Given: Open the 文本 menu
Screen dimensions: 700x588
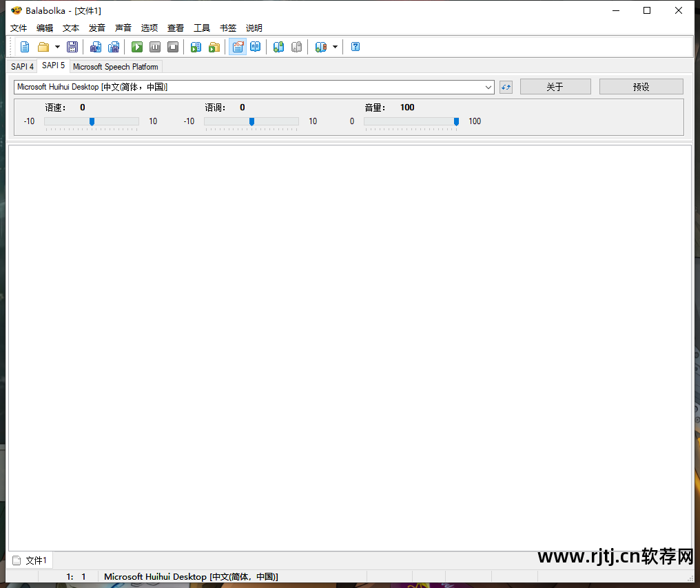Looking at the screenshot, I should 71,28.
